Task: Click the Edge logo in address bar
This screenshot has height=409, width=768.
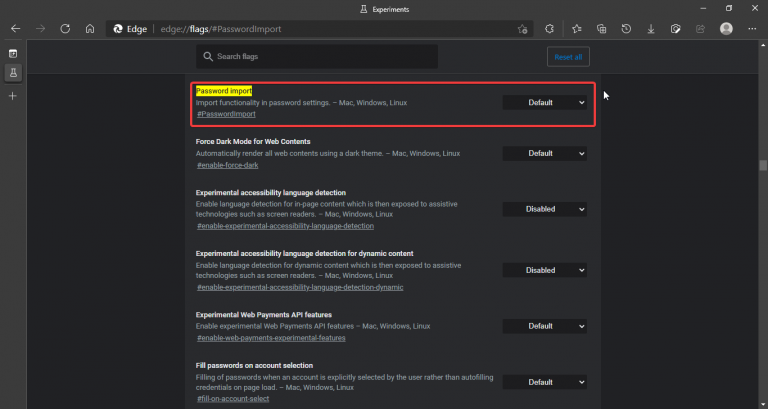Action: 118,29
